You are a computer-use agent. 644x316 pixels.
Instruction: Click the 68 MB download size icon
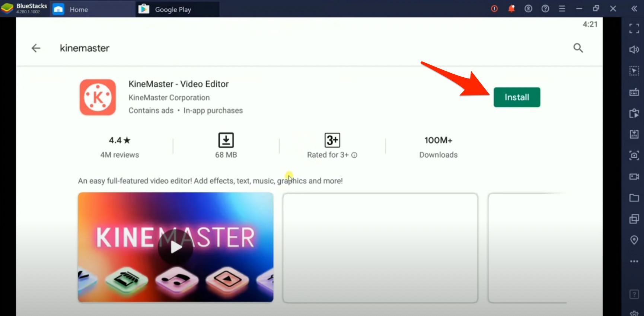coord(226,140)
